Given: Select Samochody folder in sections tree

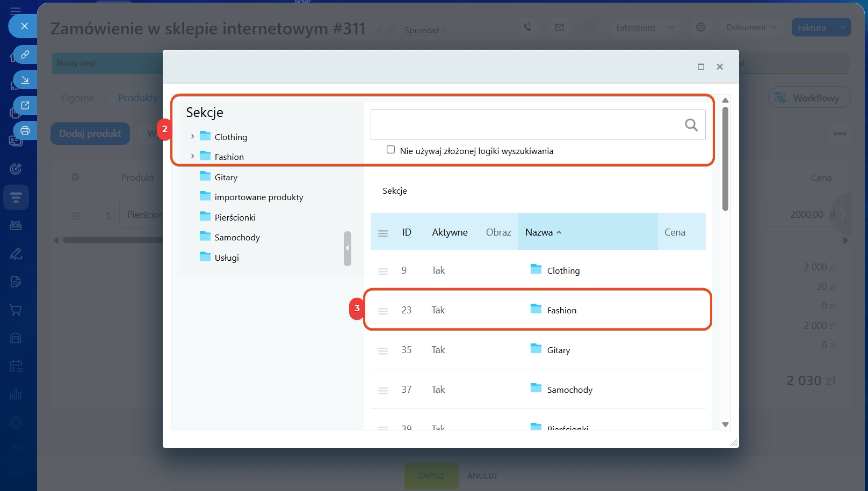Looking at the screenshot, I should (x=237, y=237).
